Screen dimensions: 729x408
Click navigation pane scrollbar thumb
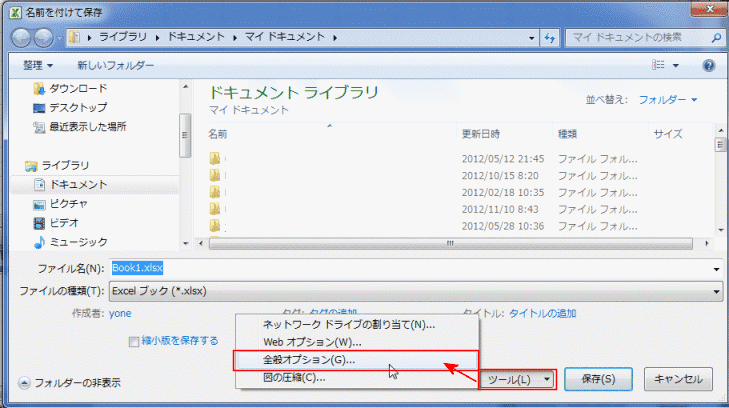point(185,135)
